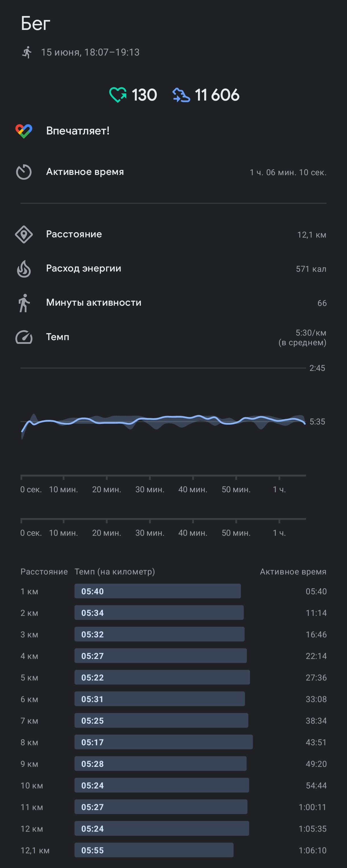Tap the flame icon beside Расход энергии
The image size is (347, 868).
pos(24,269)
